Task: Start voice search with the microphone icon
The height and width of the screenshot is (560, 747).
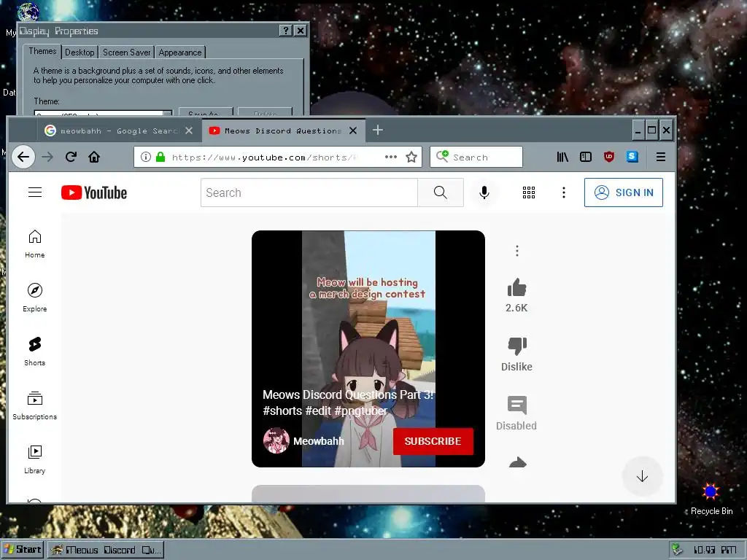Action: (x=484, y=192)
